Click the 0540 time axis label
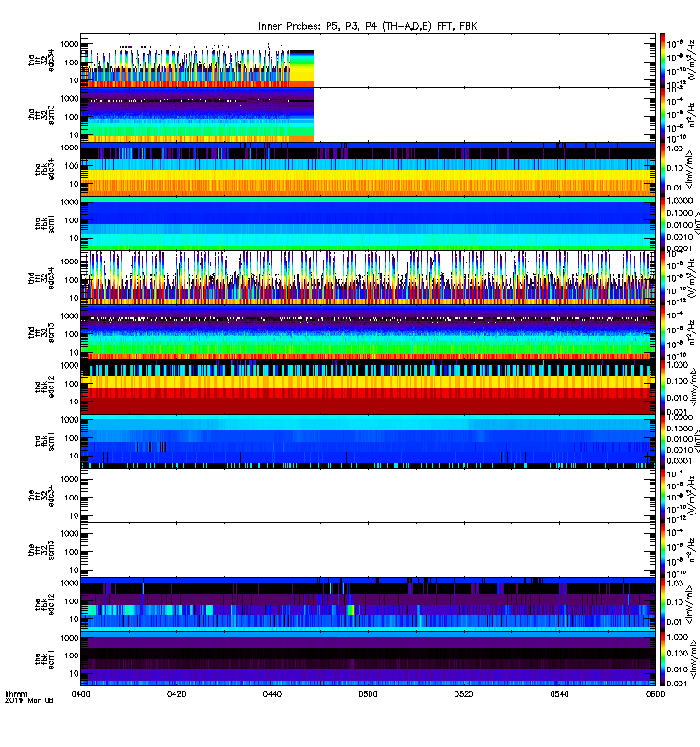The width and height of the screenshot is (700, 747). [x=559, y=694]
